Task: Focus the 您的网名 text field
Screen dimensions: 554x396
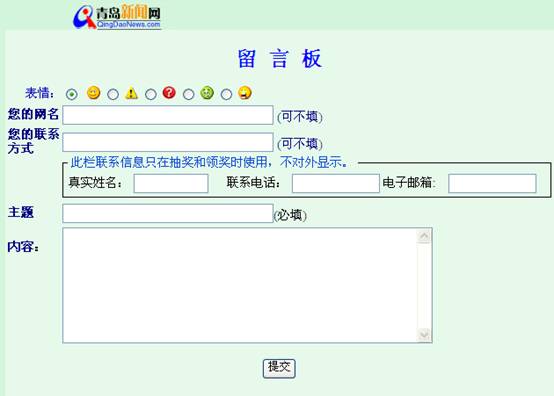Action: (x=168, y=115)
